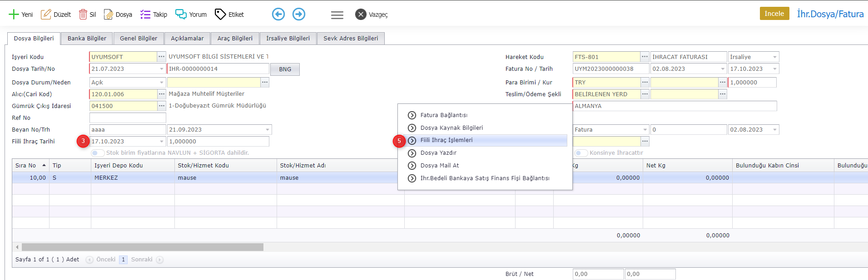Click arrow icon of Dosya Mail At
This screenshot has width=868, height=280.
412,166
